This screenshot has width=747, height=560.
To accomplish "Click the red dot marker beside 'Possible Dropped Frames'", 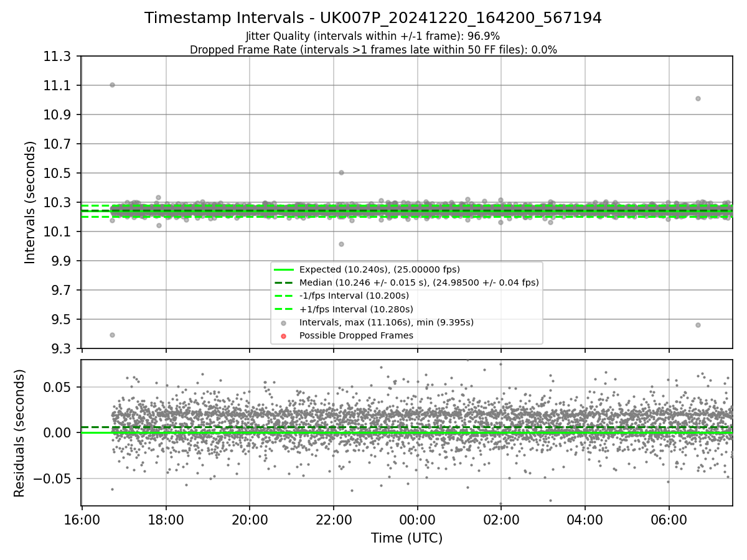I will pyautogui.click(x=283, y=336).
